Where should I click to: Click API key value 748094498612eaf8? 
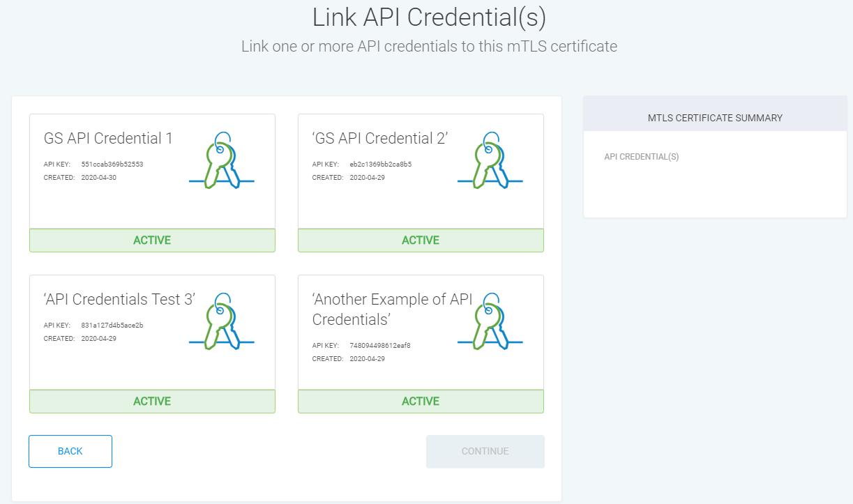coord(380,346)
